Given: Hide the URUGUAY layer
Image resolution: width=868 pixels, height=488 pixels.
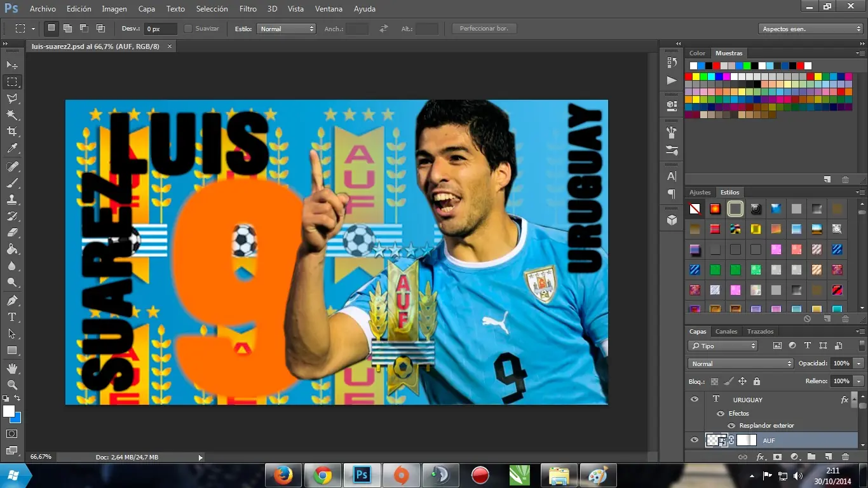Looking at the screenshot, I should 695,400.
